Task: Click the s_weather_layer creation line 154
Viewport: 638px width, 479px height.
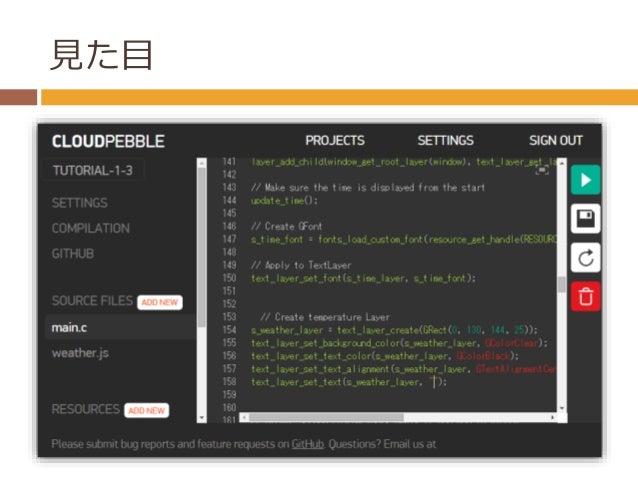Action: click(394, 330)
